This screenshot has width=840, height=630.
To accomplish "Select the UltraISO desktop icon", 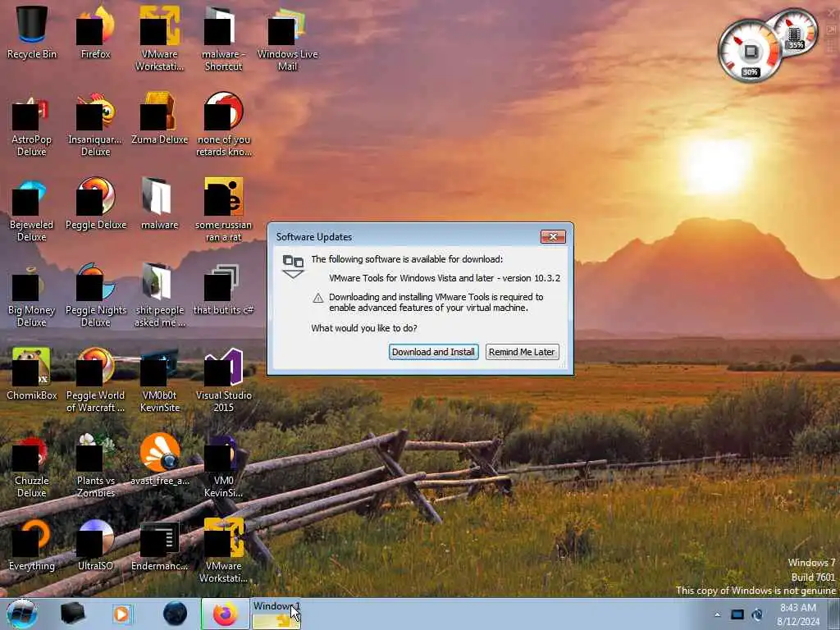I will click(x=95, y=545).
